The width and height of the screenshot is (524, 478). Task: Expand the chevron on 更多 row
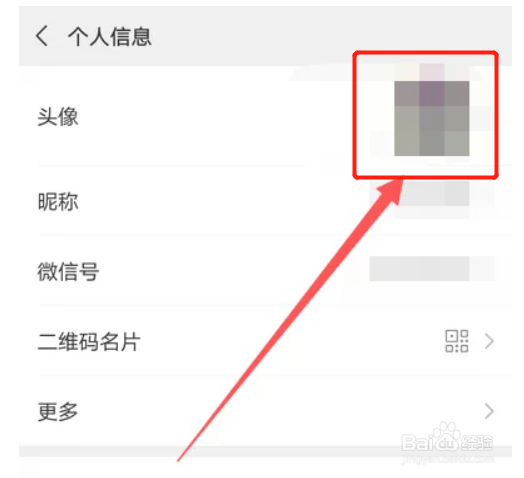click(x=489, y=411)
